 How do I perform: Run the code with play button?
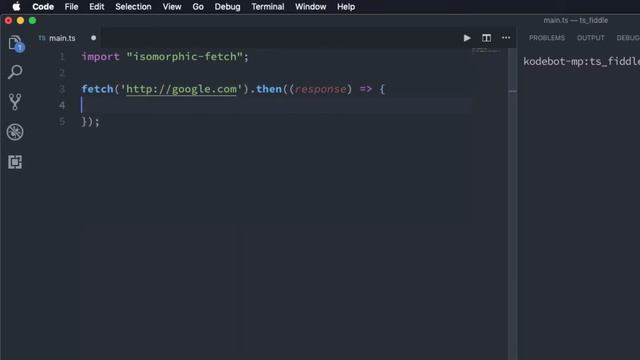[467, 38]
